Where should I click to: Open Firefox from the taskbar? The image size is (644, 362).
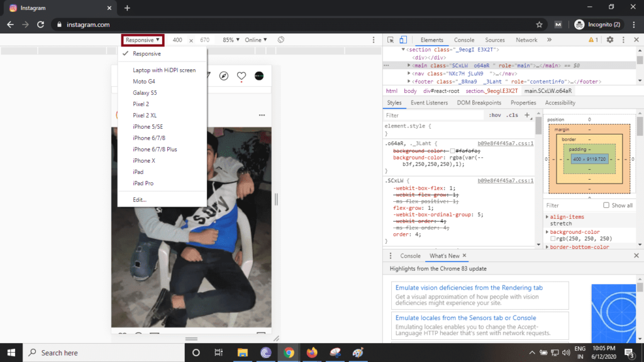[312, 353]
